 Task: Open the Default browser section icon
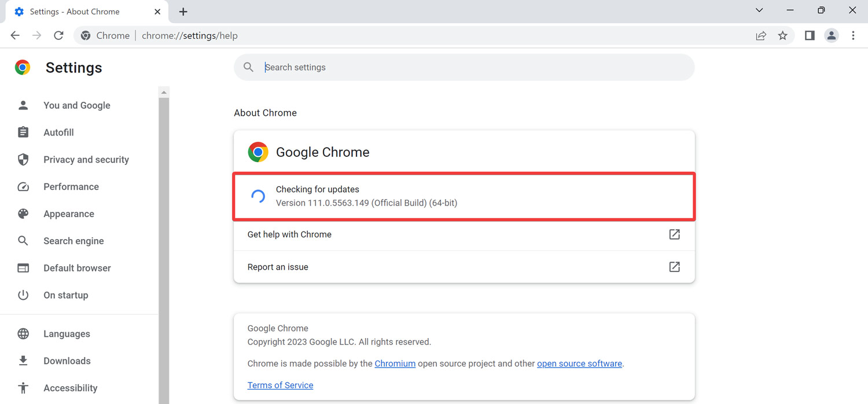point(23,267)
